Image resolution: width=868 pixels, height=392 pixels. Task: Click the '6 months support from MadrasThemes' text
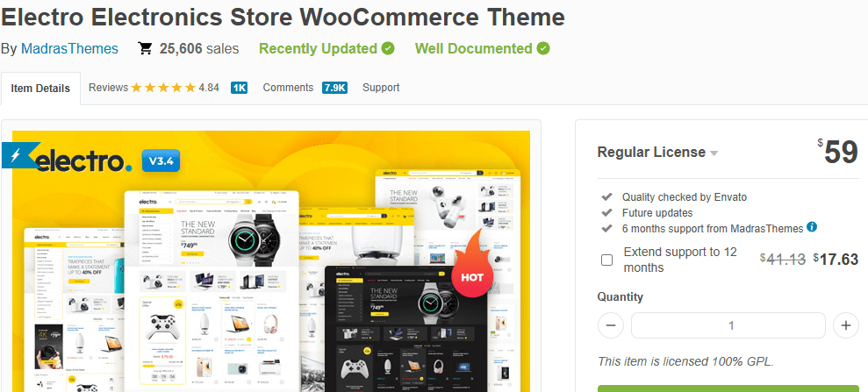[713, 228]
